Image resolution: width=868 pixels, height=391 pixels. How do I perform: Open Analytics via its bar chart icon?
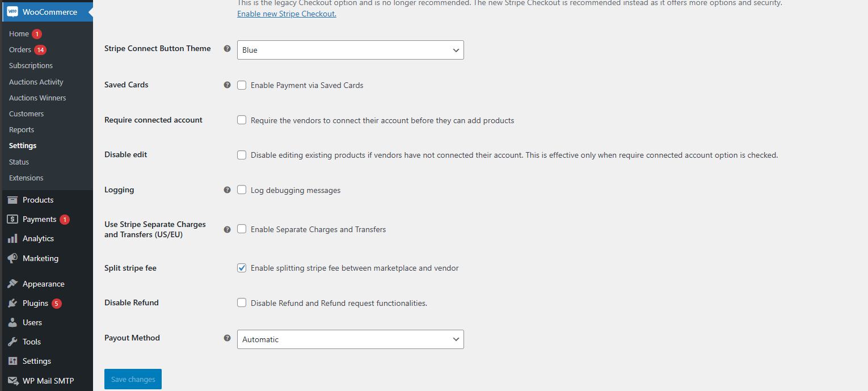point(12,238)
